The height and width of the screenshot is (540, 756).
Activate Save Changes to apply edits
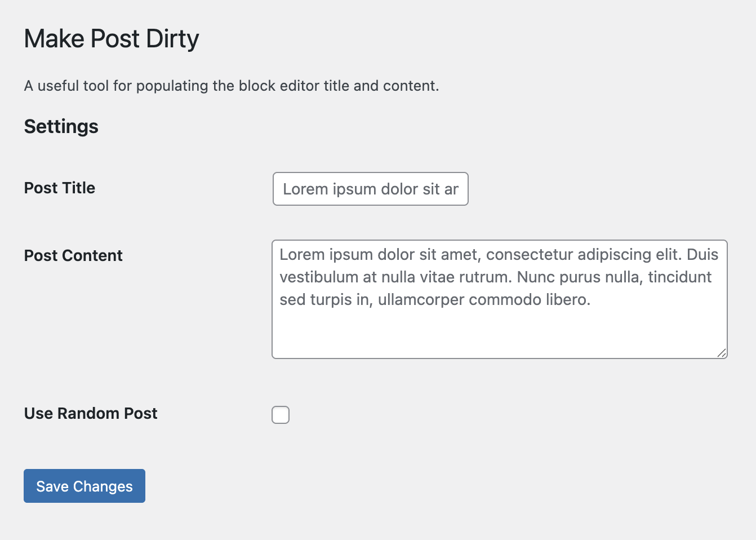[84, 485]
